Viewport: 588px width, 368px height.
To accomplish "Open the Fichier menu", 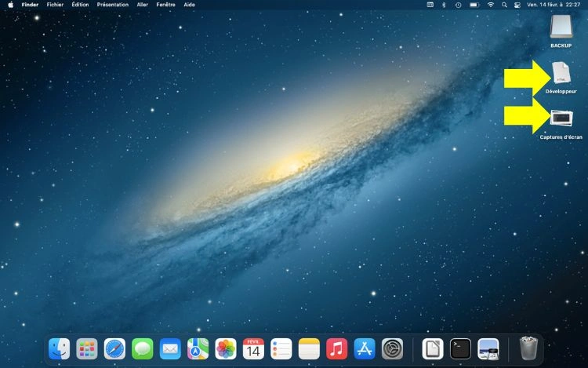I will pyautogui.click(x=55, y=5).
